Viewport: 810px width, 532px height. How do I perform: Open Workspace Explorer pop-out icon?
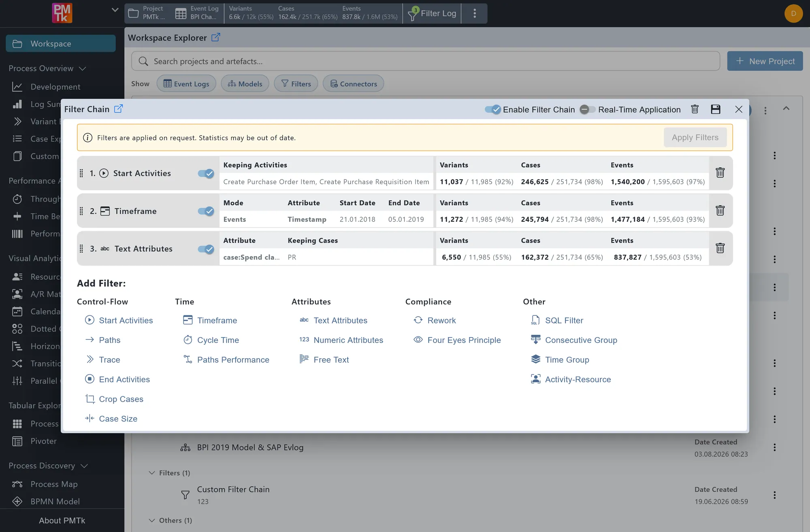(x=216, y=37)
